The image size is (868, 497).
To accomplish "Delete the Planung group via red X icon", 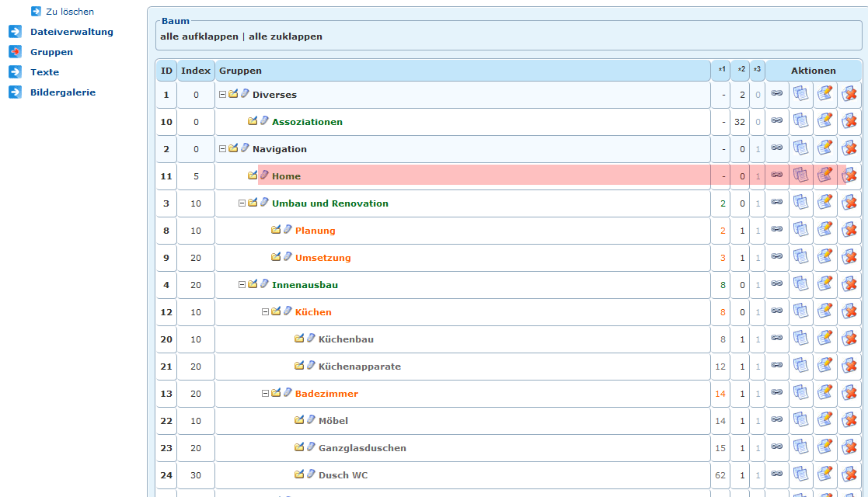I will tap(849, 231).
